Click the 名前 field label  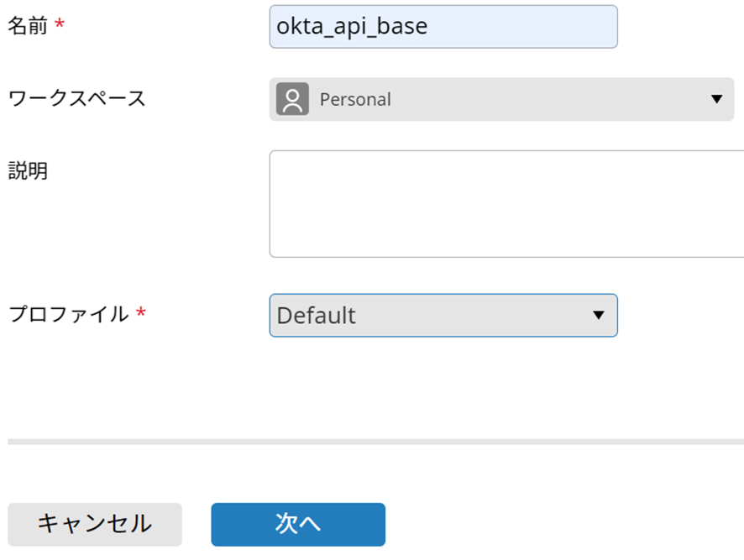coord(25,27)
